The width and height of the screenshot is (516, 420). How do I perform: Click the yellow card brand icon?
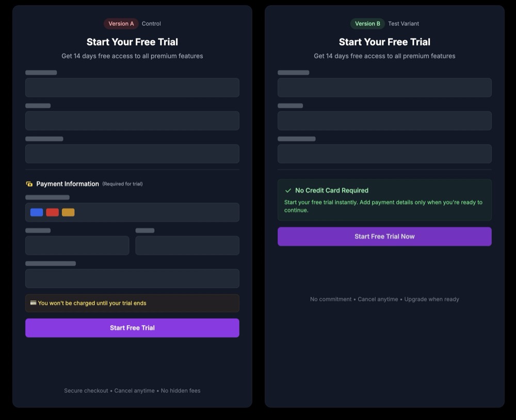[68, 212]
